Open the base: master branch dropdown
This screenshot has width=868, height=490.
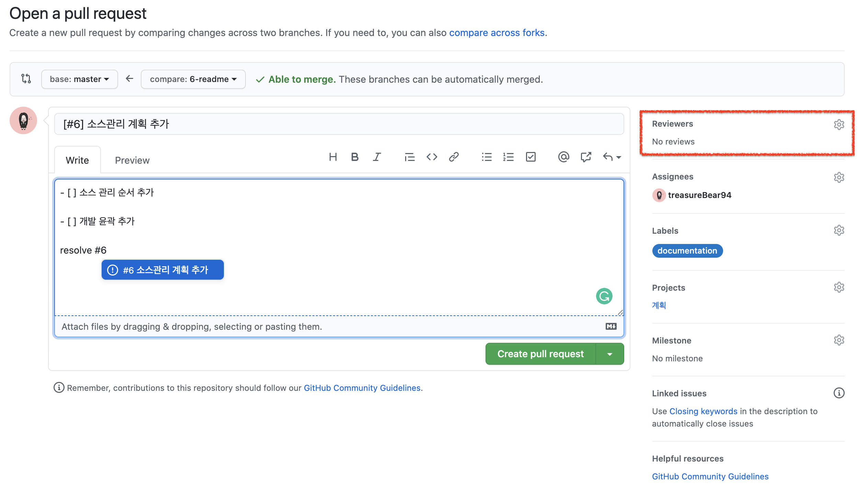pos(79,79)
